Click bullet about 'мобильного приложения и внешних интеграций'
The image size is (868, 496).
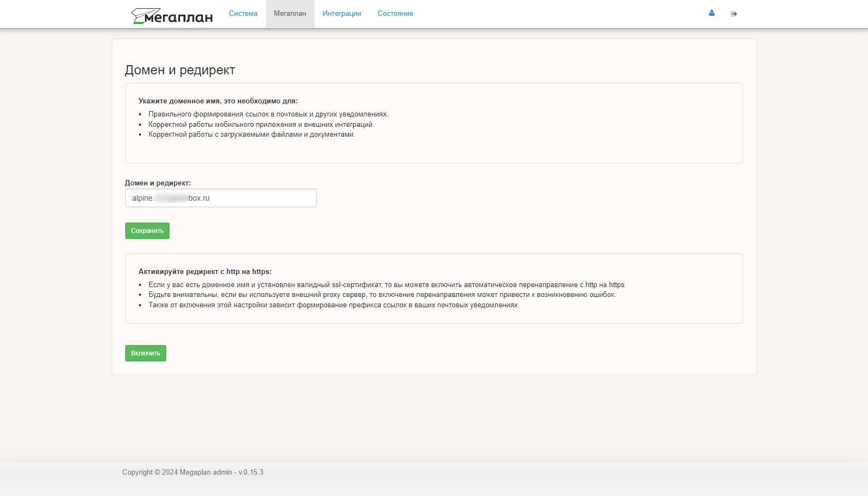pos(261,125)
